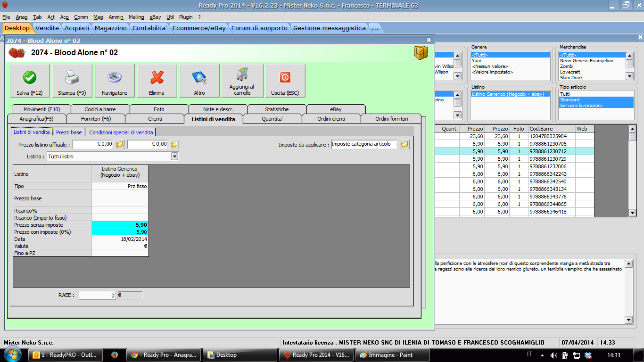
Task: Delete the article with the Elimina button
Action: (157, 81)
